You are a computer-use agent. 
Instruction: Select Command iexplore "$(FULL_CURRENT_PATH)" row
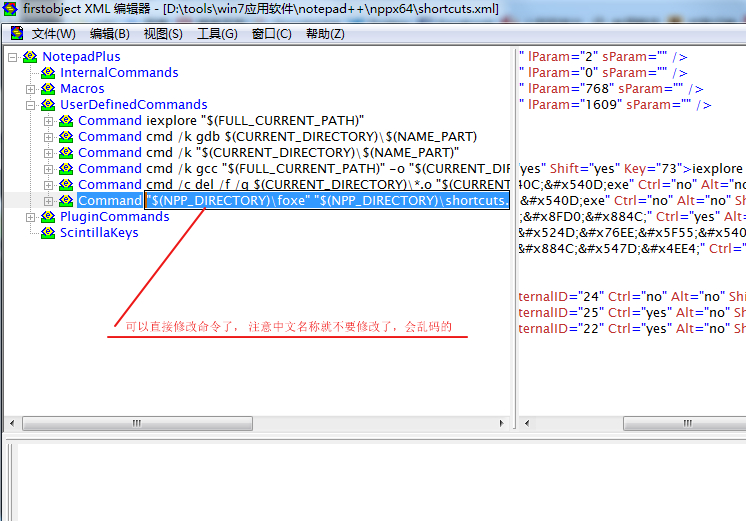221,121
